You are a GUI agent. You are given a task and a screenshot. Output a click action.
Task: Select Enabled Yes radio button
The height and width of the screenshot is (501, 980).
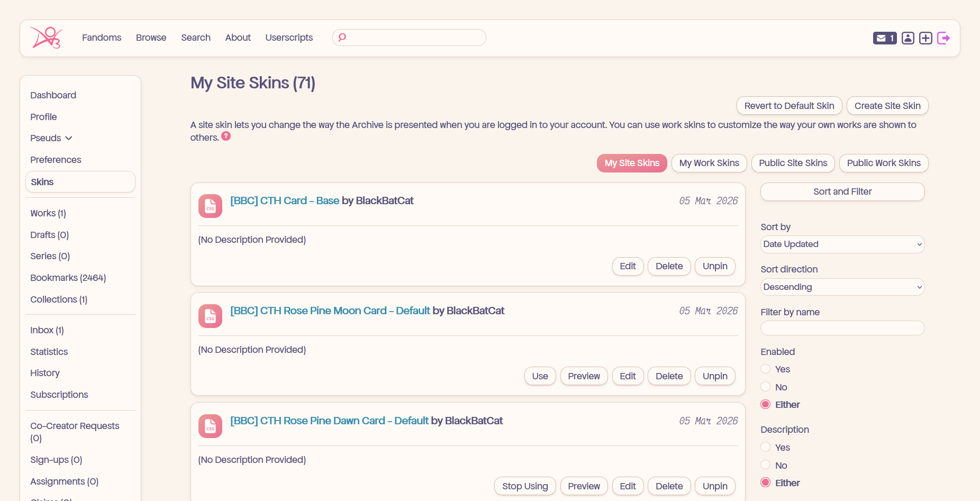[765, 369]
